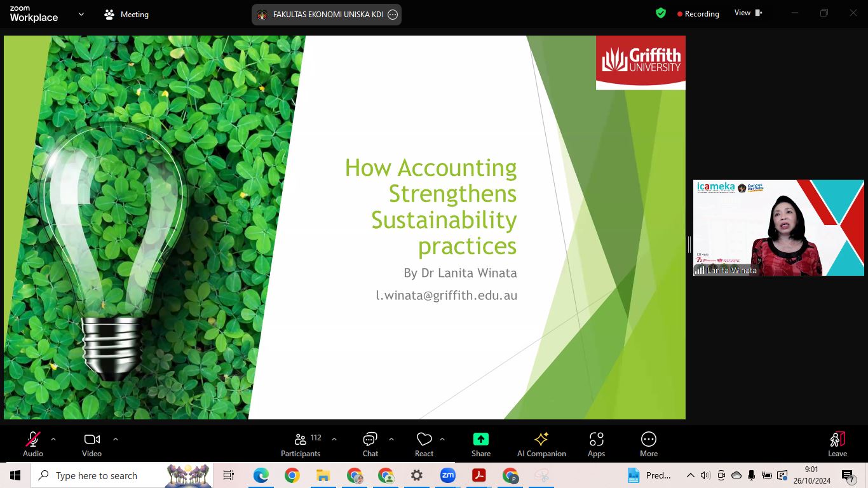Open the Participants panel
Screen dimensions: 868x488
pyautogui.click(x=301, y=444)
